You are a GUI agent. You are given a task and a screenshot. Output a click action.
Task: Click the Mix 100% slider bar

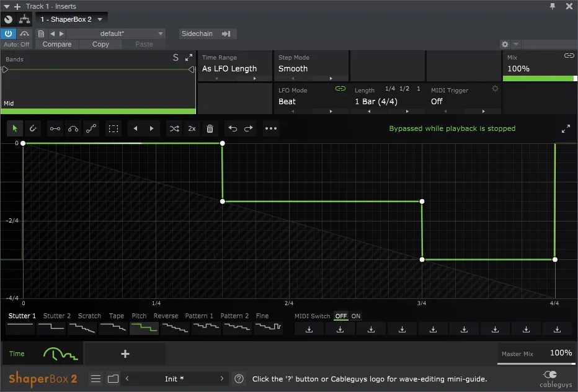click(540, 78)
